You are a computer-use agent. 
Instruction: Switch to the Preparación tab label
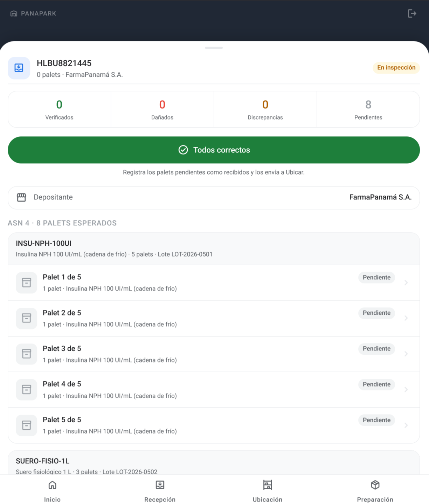[x=375, y=499]
